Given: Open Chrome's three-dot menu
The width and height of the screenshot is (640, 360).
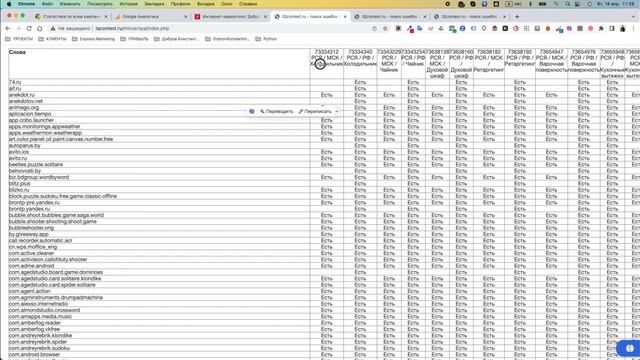Looking at the screenshot, I should click(x=633, y=29).
